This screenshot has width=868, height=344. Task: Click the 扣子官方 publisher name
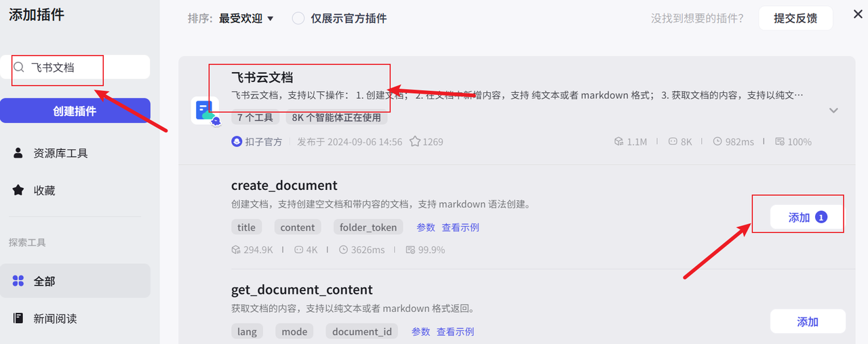[x=264, y=142]
